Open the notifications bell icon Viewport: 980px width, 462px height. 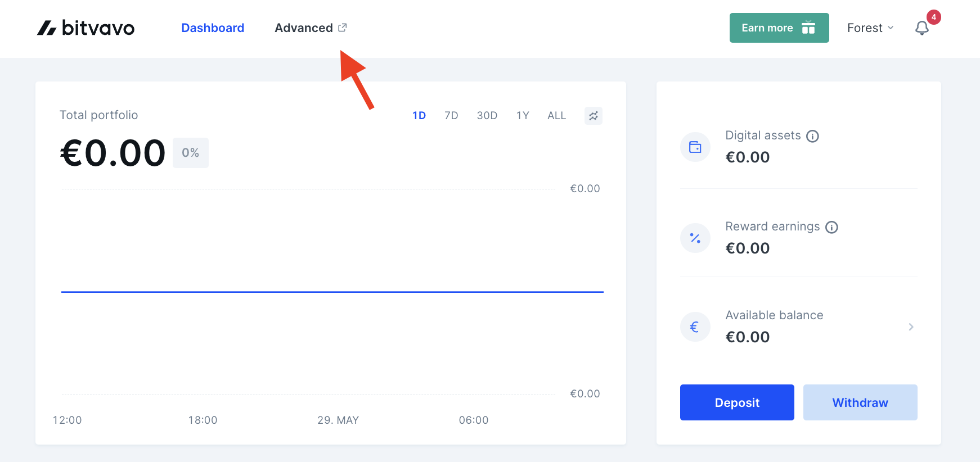tap(921, 28)
